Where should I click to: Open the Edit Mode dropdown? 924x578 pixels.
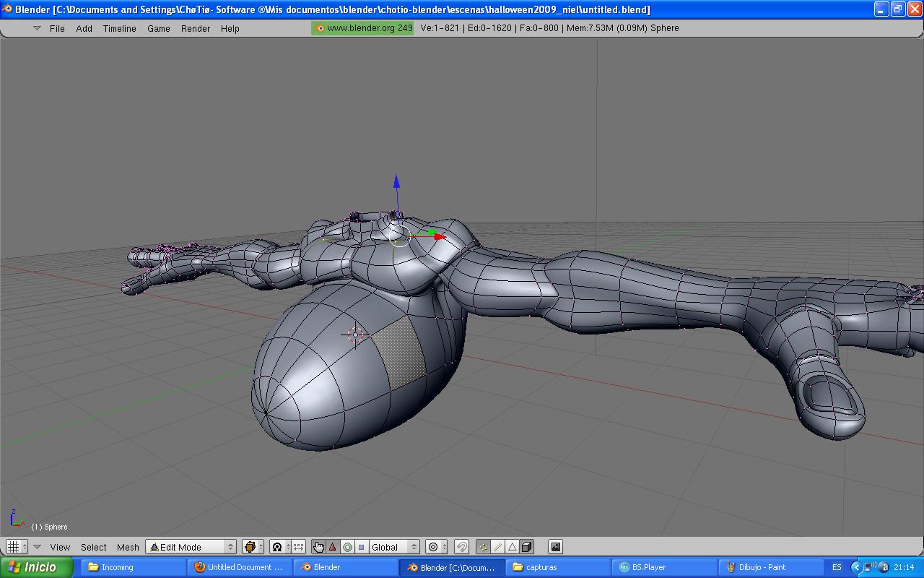[191, 547]
